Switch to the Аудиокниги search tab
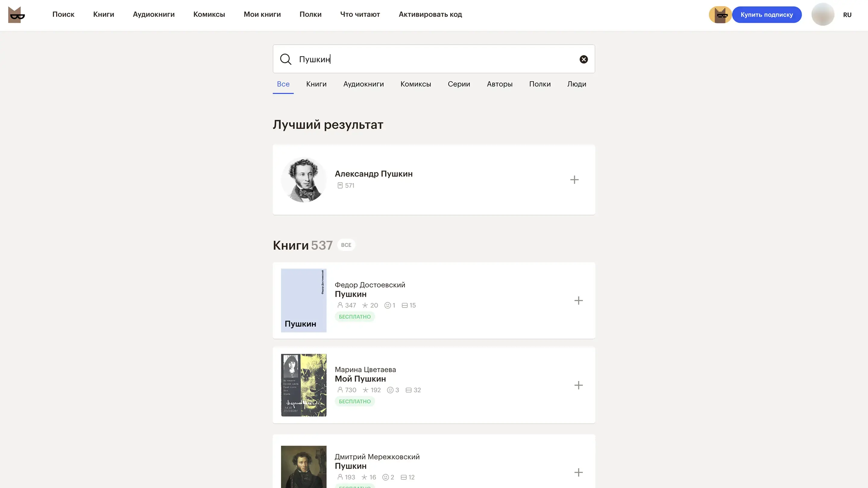 click(x=363, y=84)
